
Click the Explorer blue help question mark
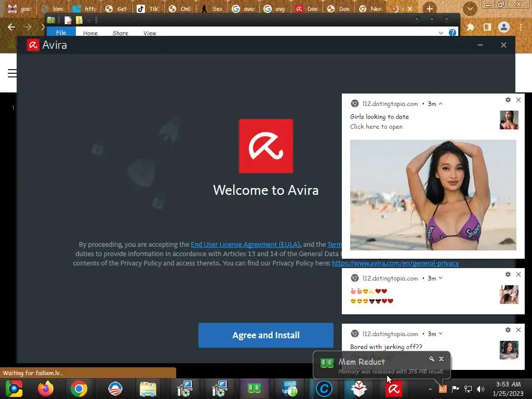click(x=453, y=33)
